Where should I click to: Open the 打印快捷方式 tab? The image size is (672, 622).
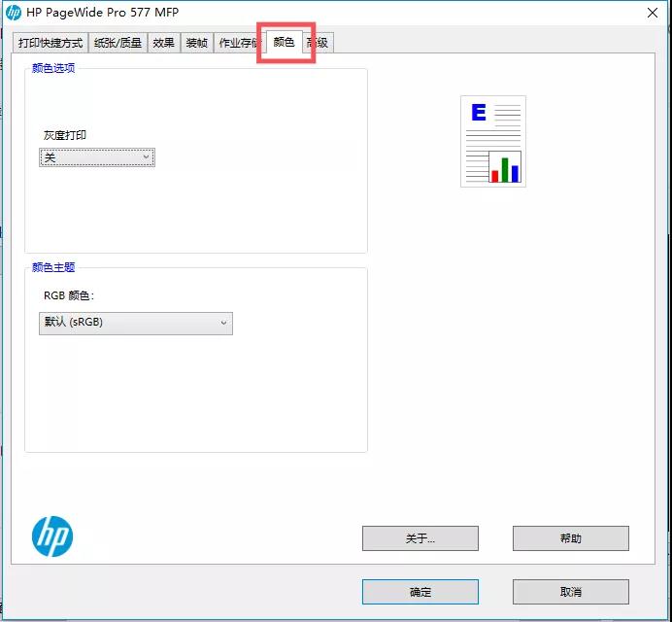point(50,43)
